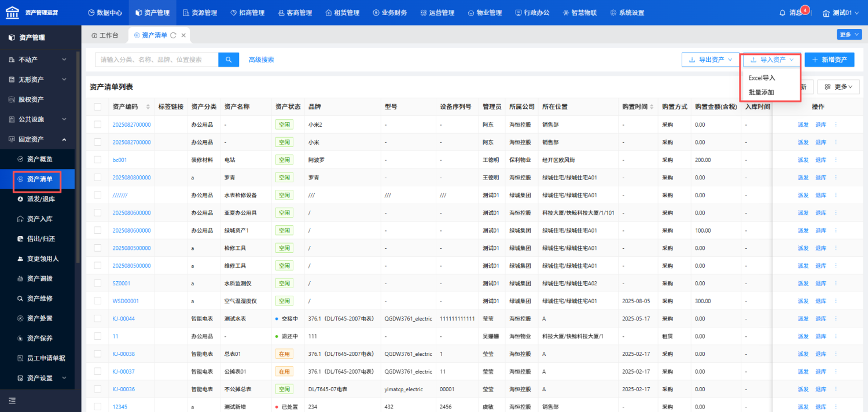Open 资产维修 in the sidebar
Image resolution: width=868 pixels, height=412 pixels.
(38, 299)
